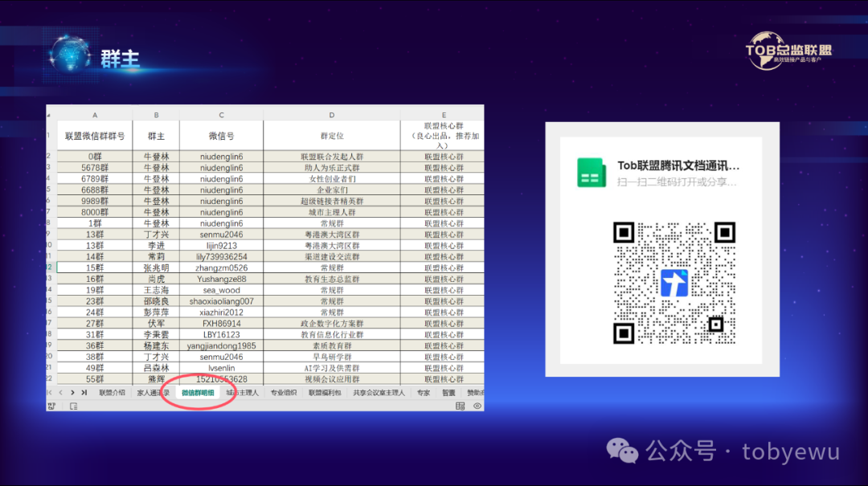Screen dimensions: 868x486
Task: Jump to the last sheet tab arrow
Action: pyautogui.click(x=84, y=393)
